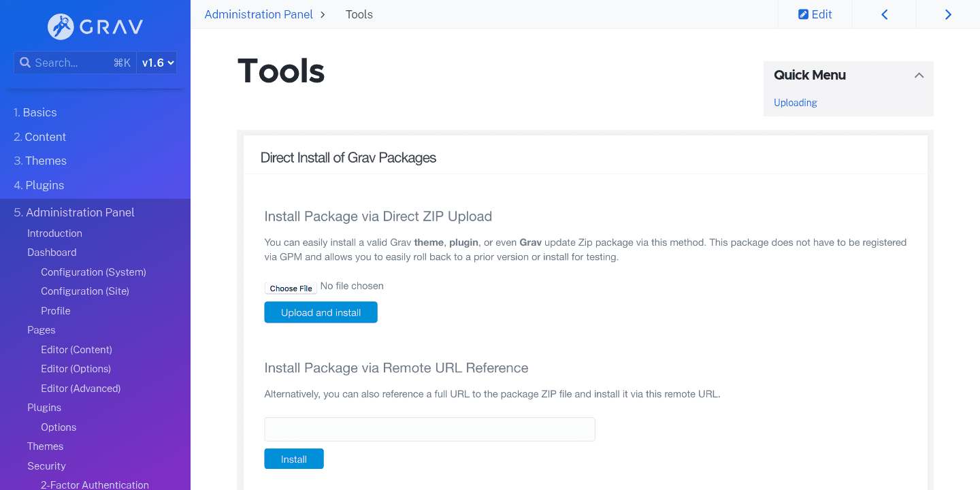The width and height of the screenshot is (980, 490).
Task: Click the chevron between breadcrumb items
Action: click(322, 14)
